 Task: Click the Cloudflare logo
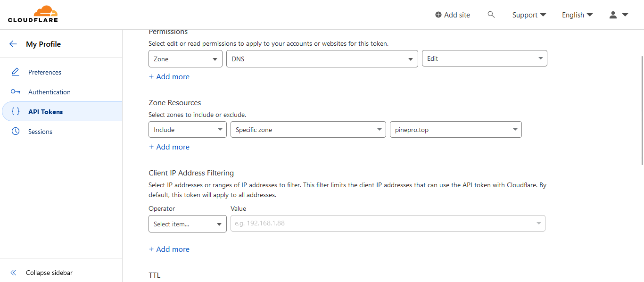click(x=33, y=14)
